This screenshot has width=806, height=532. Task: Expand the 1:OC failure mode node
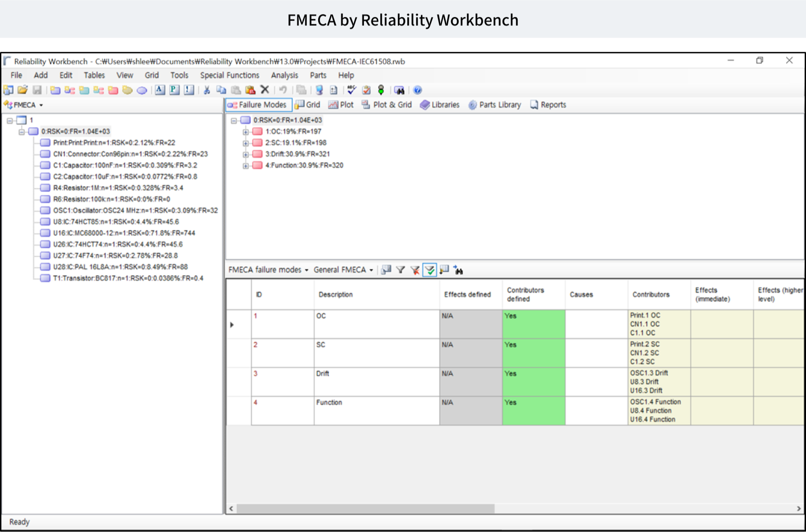(245, 131)
